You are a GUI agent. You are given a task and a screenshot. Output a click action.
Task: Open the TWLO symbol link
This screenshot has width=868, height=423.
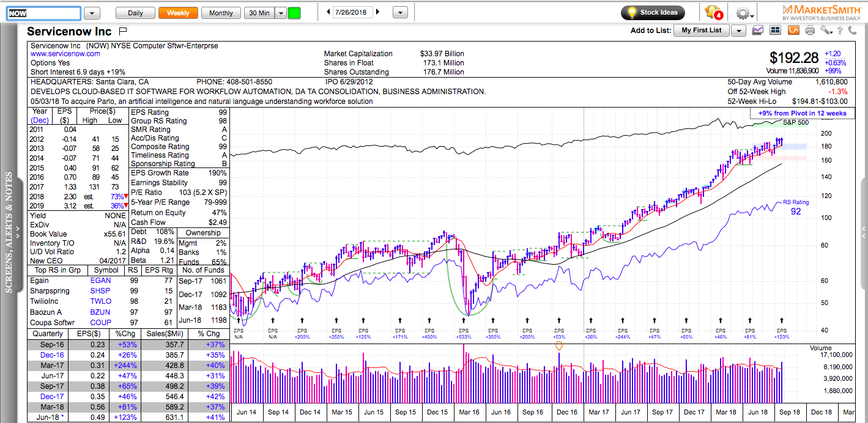point(101,301)
